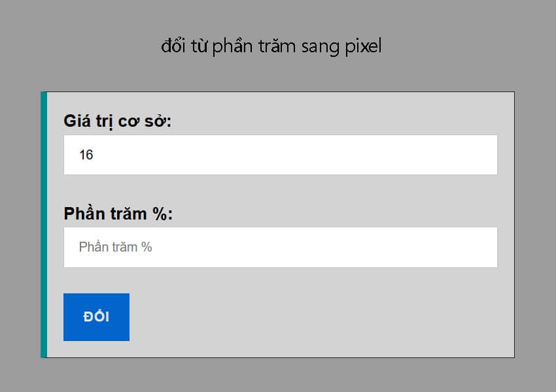
Task: Focus the Giá trị cơ sở input field
Action: pos(280,155)
